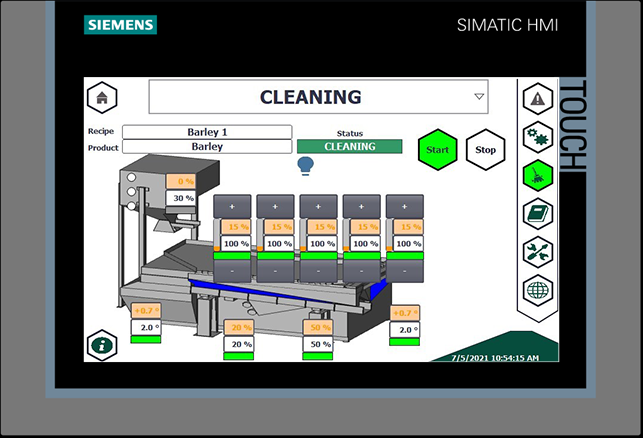Decrease the fifth section minus button
Viewport: 643px width, 438px height.
(404, 271)
